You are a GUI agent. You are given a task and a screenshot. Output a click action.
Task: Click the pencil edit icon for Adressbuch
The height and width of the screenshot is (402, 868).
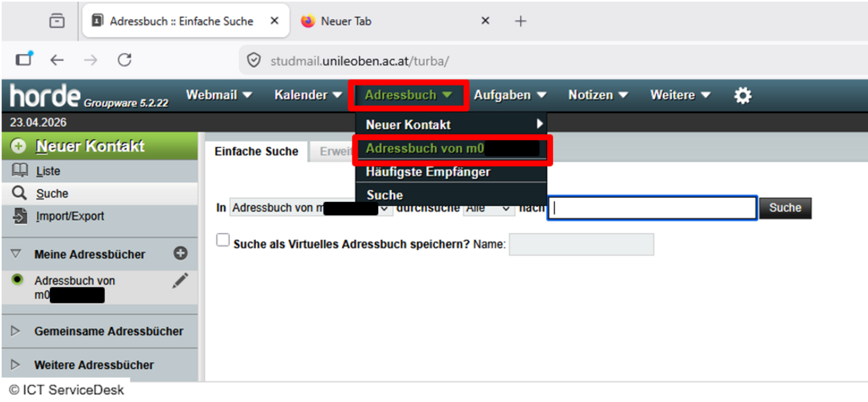(x=180, y=281)
